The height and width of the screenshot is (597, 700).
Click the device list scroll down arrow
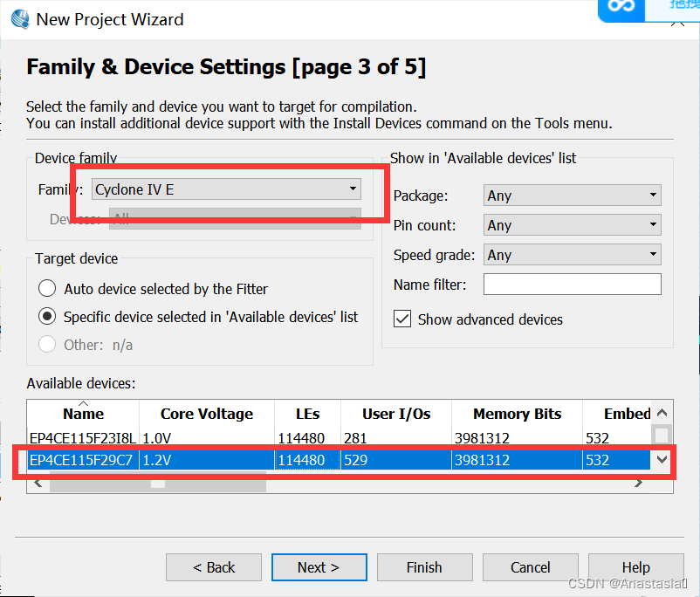pyautogui.click(x=662, y=459)
